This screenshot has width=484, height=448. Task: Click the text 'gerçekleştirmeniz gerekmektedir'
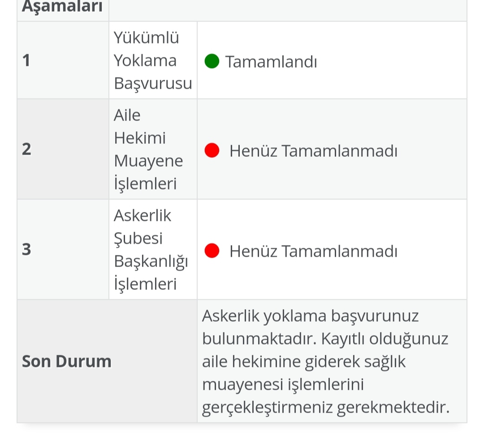326,407
